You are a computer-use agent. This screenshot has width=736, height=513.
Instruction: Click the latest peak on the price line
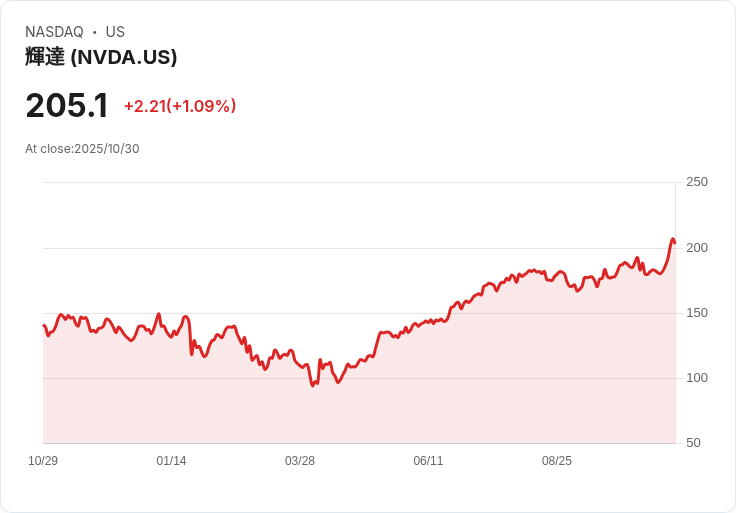(673, 239)
